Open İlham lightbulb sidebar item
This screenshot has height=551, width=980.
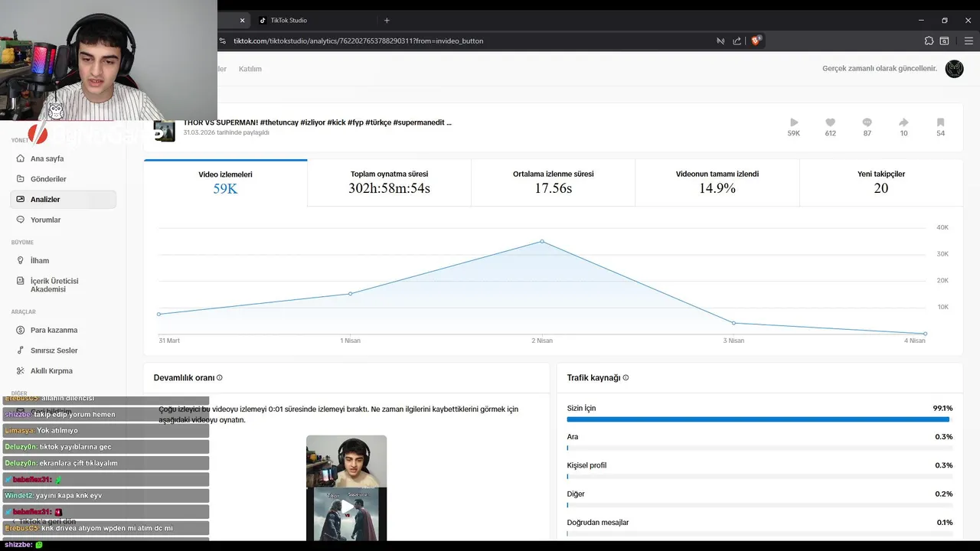tap(21, 260)
